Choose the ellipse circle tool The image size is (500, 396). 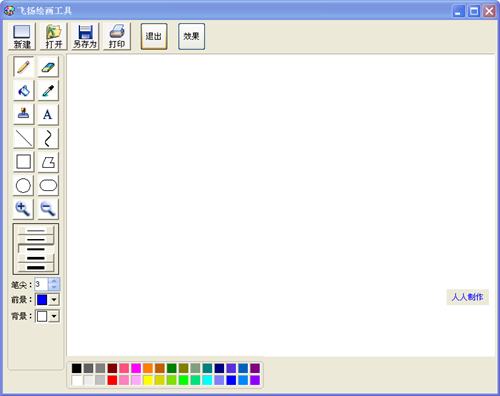23,185
